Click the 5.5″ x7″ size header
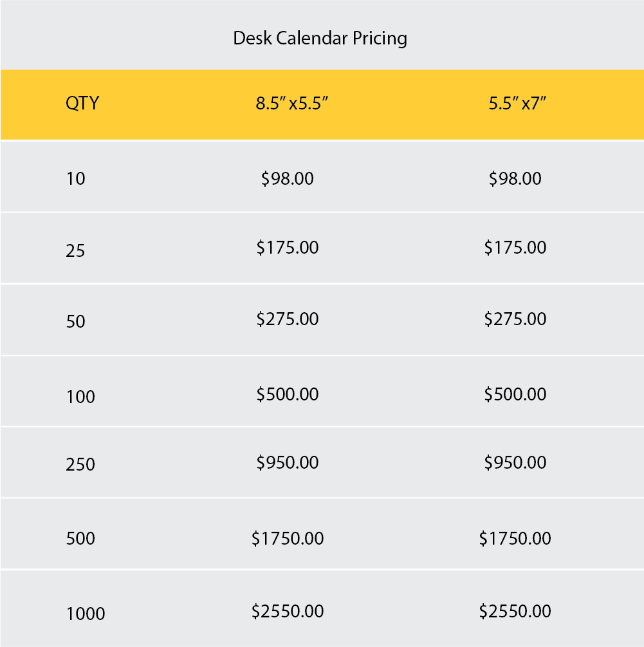This screenshot has height=647, width=644. point(517,103)
